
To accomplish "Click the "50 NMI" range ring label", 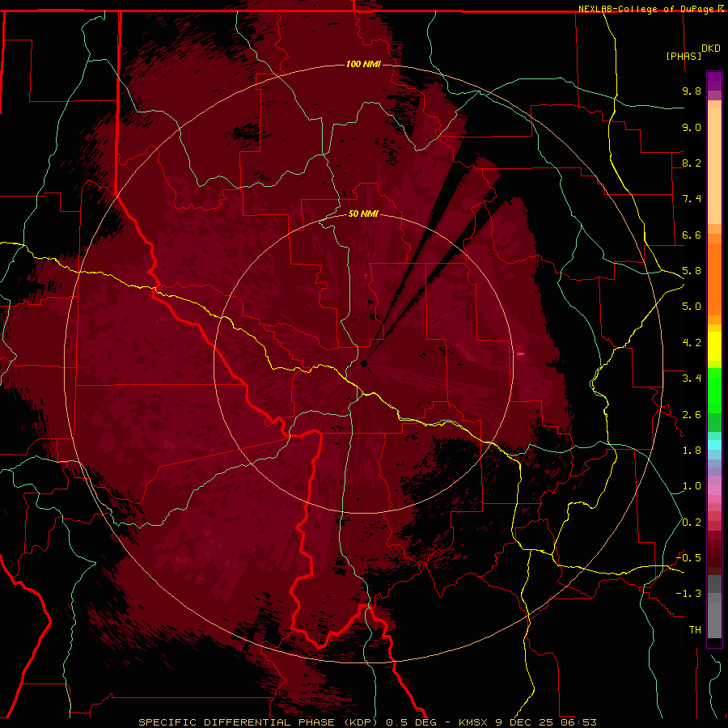I will pos(363,214).
